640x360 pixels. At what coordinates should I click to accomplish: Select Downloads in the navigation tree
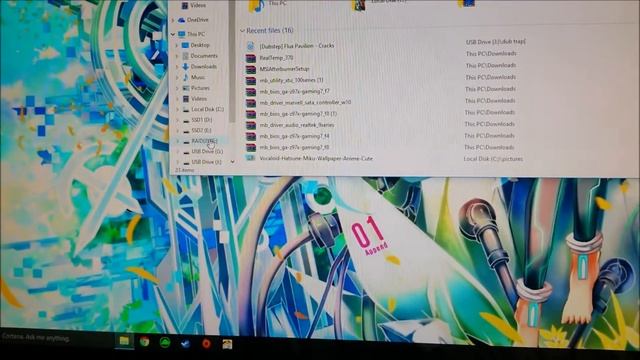(204, 67)
